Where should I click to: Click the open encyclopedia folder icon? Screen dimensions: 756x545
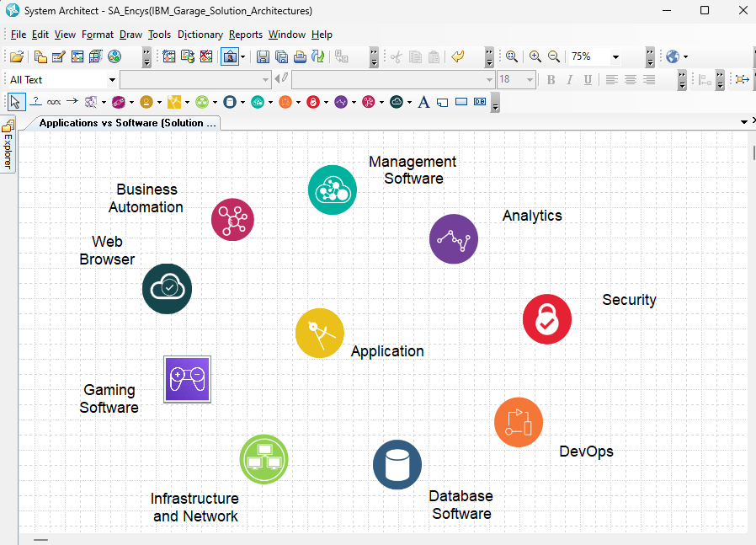(16, 57)
